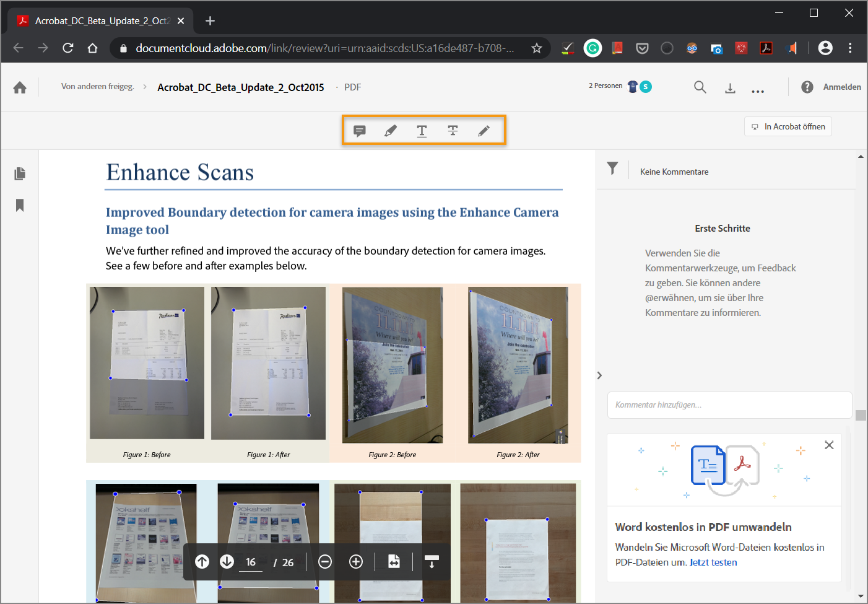
Task: Select the strikethrough text tool
Action: (x=453, y=131)
